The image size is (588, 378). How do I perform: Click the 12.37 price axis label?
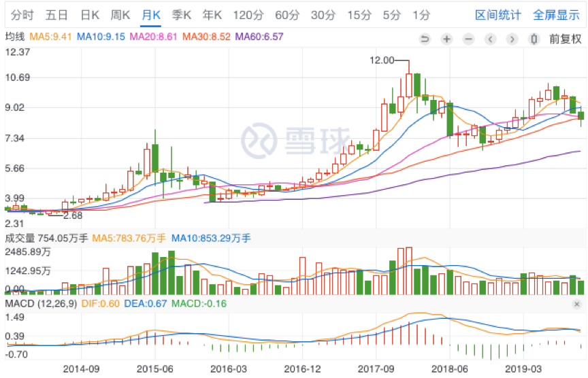click(x=17, y=52)
